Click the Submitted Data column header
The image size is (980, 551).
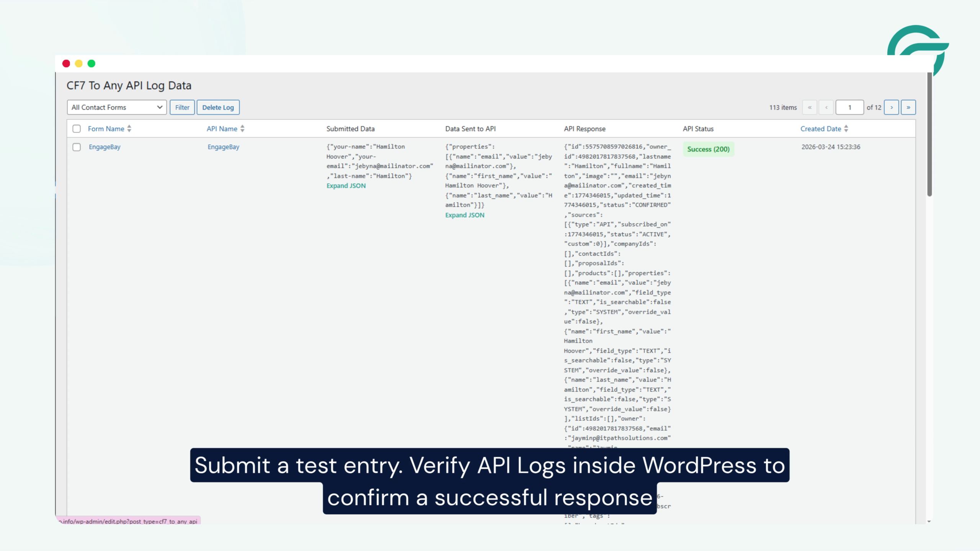point(351,129)
